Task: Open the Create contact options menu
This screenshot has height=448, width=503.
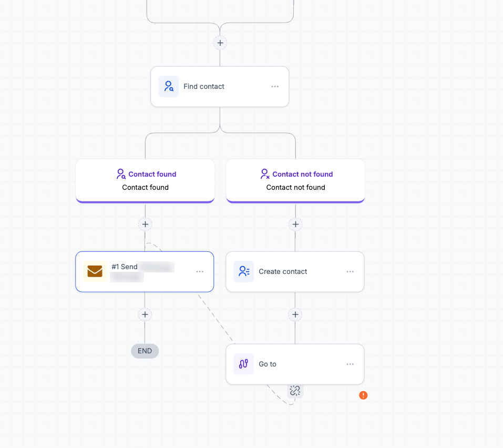Action: coord(350,271)
